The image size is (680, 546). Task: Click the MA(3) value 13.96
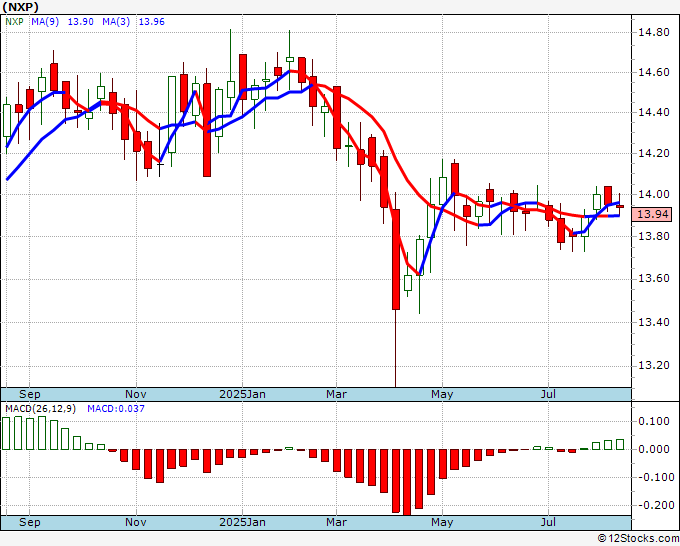pos(152,21)
